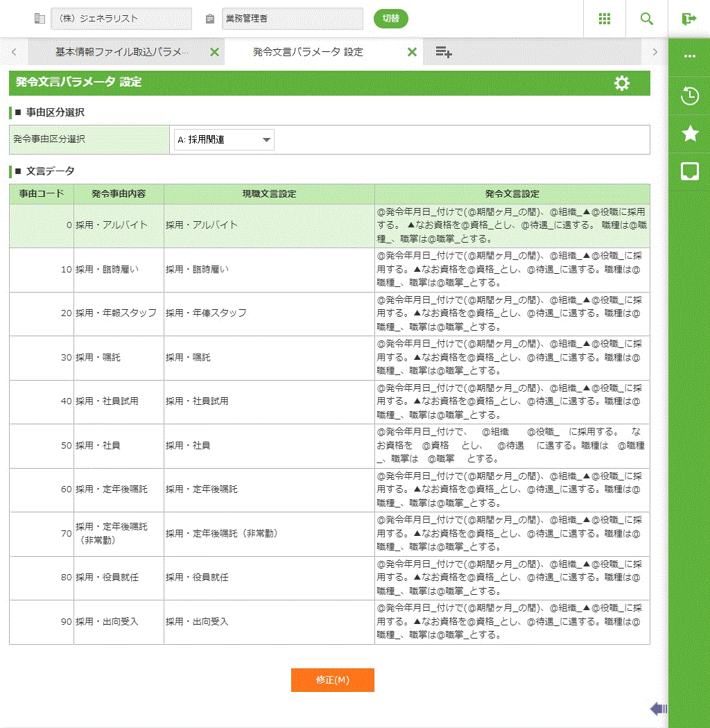This screenshot has width=710, height=728.
Task: Click the search magnifier icon
Action: pos(646,19)
